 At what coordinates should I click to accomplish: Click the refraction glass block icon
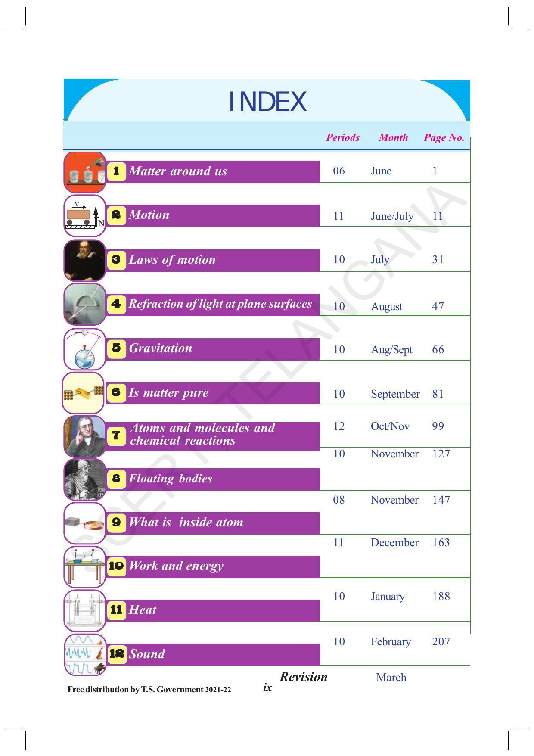coord(85,304)
